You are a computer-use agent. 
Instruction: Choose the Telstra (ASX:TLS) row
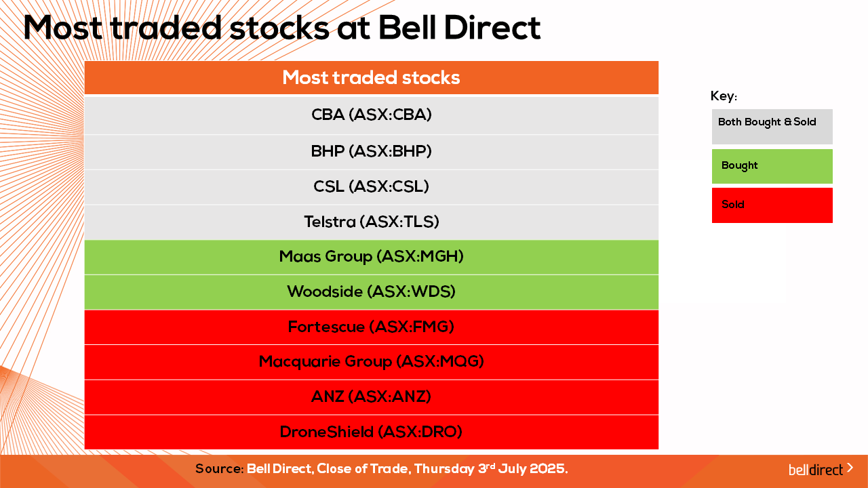pyautogui.click(x=372, y=222)
